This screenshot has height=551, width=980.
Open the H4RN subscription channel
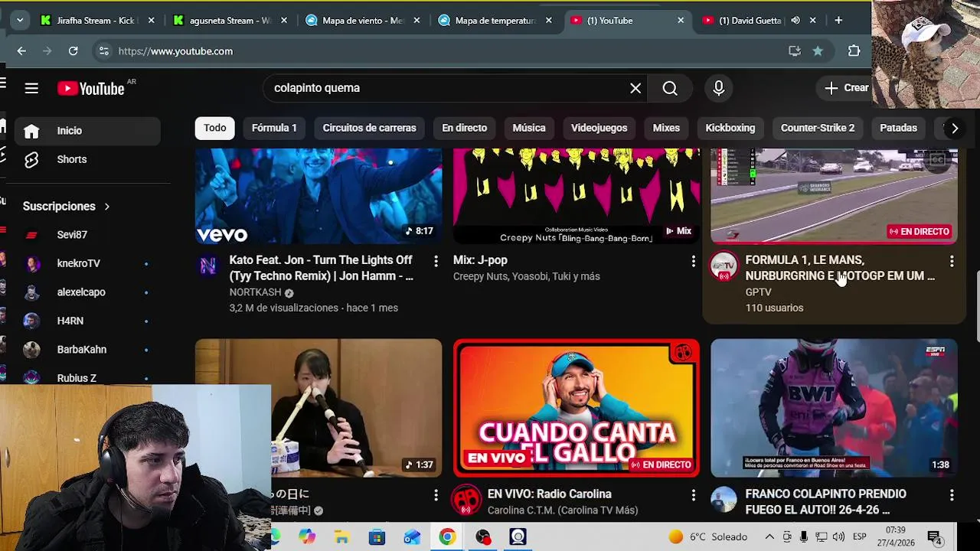pyautogui.click(x=87, y=321)
